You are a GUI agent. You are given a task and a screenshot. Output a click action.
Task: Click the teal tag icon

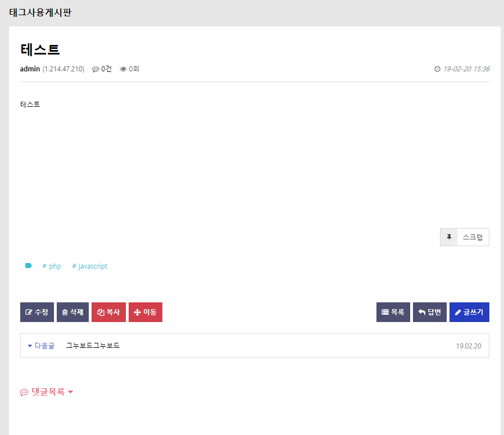point(29,266)
